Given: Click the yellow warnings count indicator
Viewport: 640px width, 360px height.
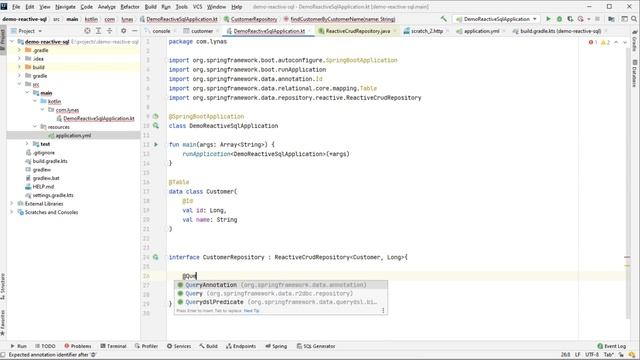Looking at the screenshot, I should [x=605, y=42].
